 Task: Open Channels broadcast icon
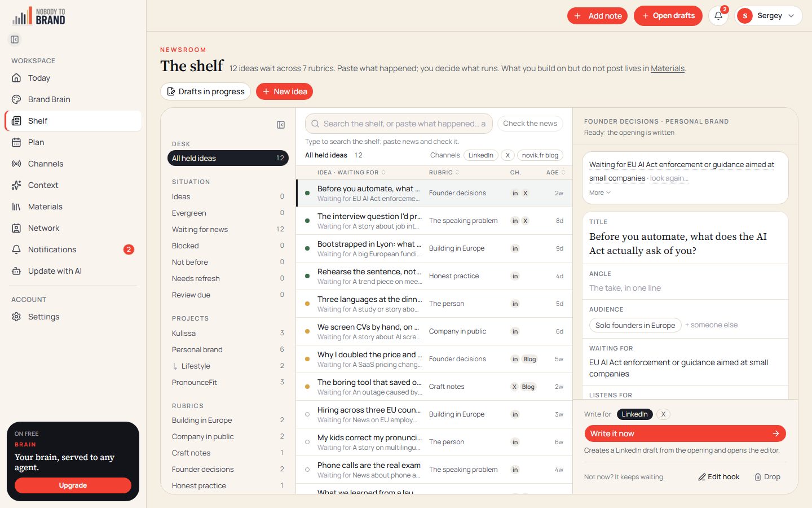pos(16,164)
